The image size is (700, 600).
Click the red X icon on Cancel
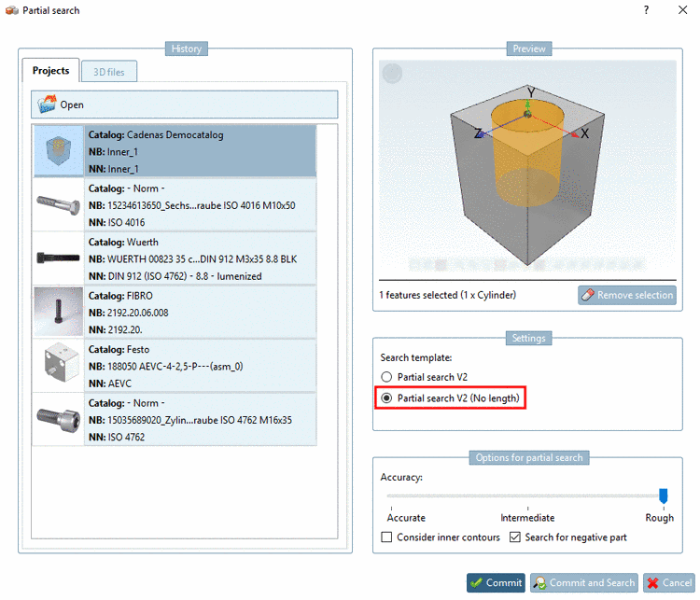click(x=652, y=582)
